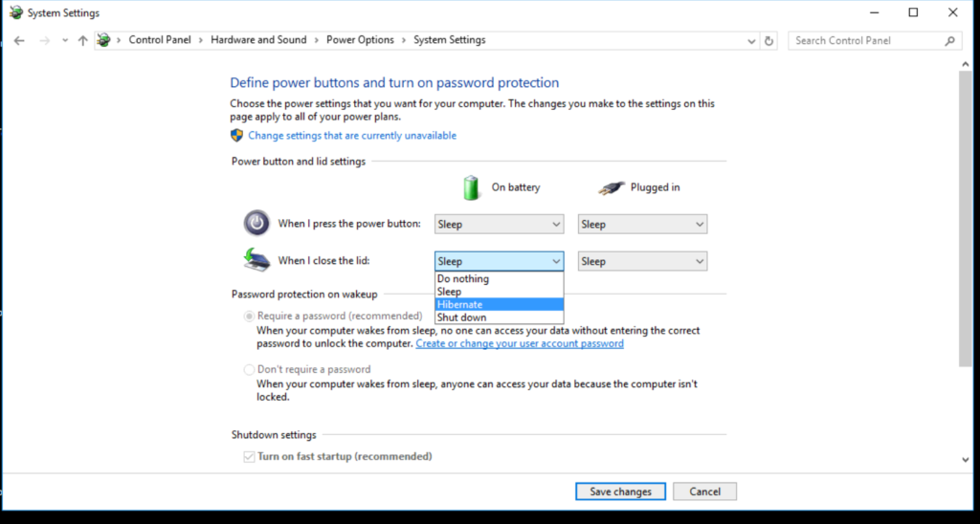The height and width of the screenshot is (524, 980).
Task: Choose Do nothing from the list
Action: click(x=499, y=278)
